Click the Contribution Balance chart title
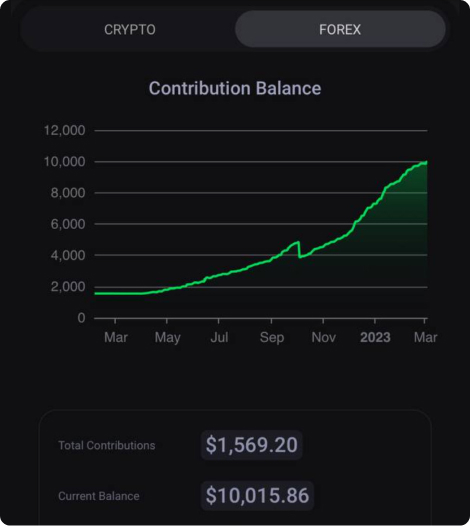The height and width of the screenshot is (526, 470). (235, 89)
